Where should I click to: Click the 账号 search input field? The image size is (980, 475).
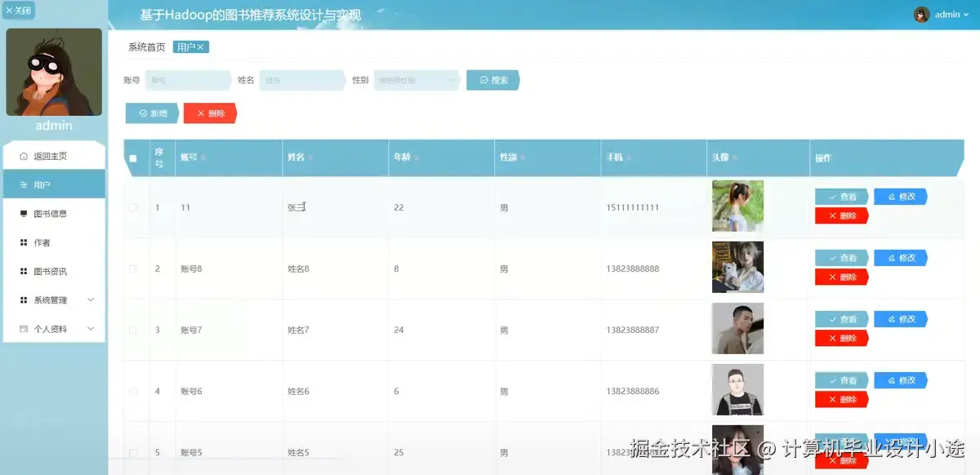(188, 80)
